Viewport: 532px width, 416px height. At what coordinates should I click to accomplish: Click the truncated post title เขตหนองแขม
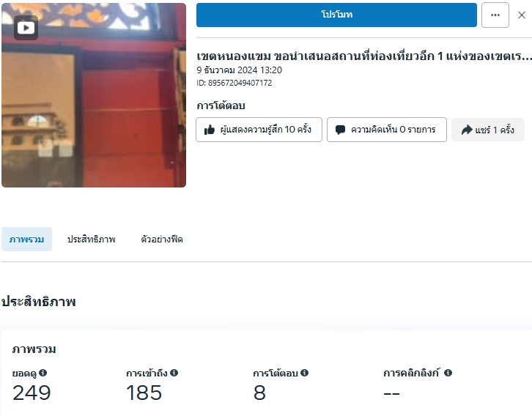point(364,56)
